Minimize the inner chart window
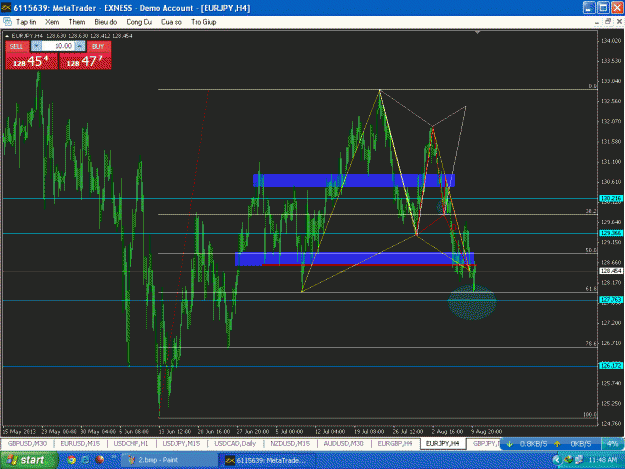 tap(597, 22)
